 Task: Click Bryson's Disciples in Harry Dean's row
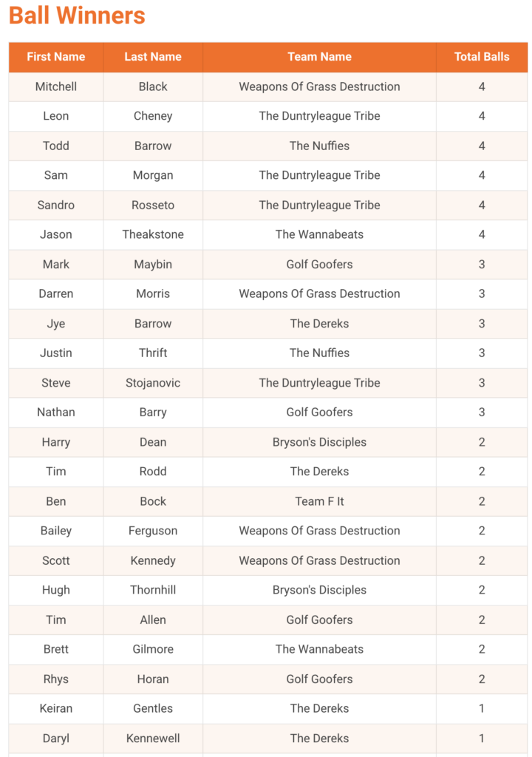(320, 442)
